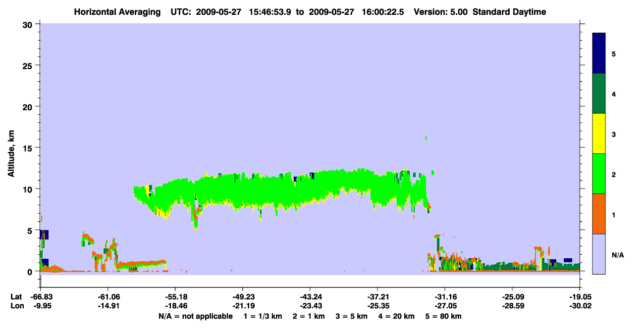Click the '3 = 5 km' legend entry
Viewport: 644px width, 330px height.
[x=352, y=316]
